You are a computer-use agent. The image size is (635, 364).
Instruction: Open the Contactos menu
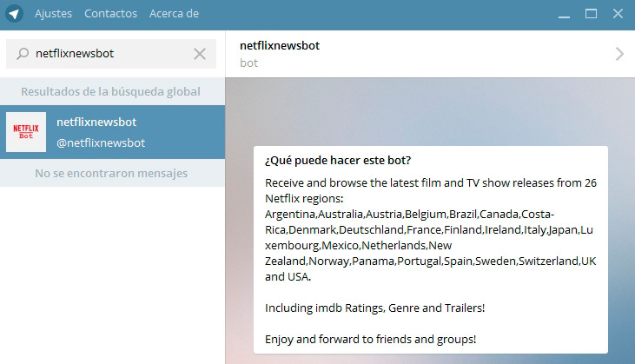point(110,14)
